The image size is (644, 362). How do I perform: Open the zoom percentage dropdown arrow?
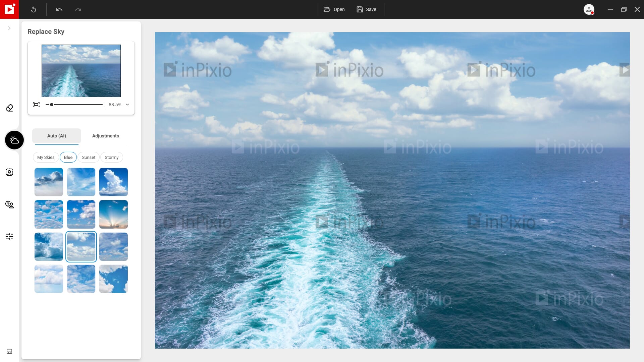tap(127, 105)
